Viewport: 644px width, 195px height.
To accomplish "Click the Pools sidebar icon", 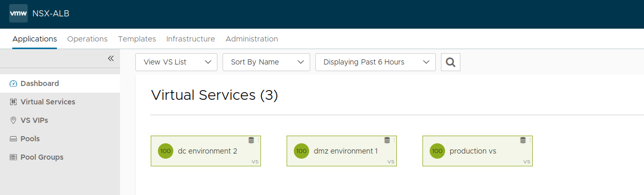I will 13,139.
